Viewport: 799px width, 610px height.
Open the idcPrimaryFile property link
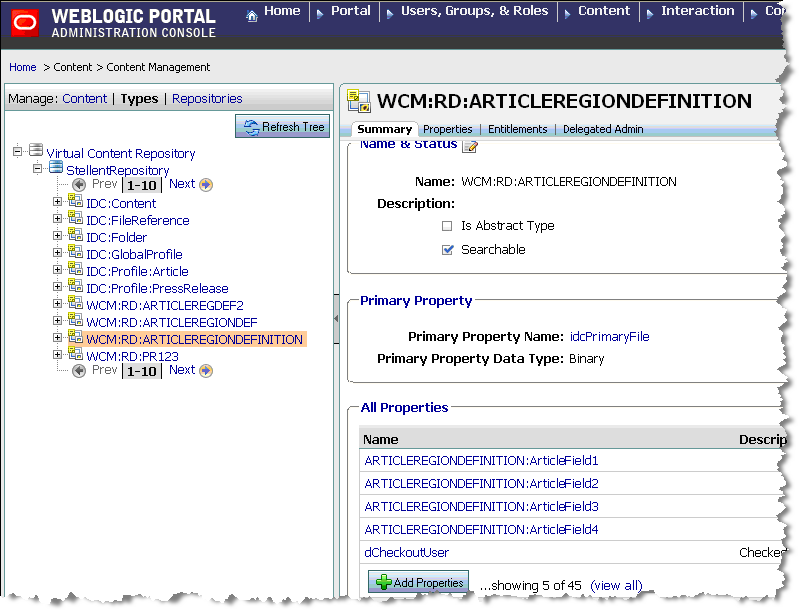[609, 337]
